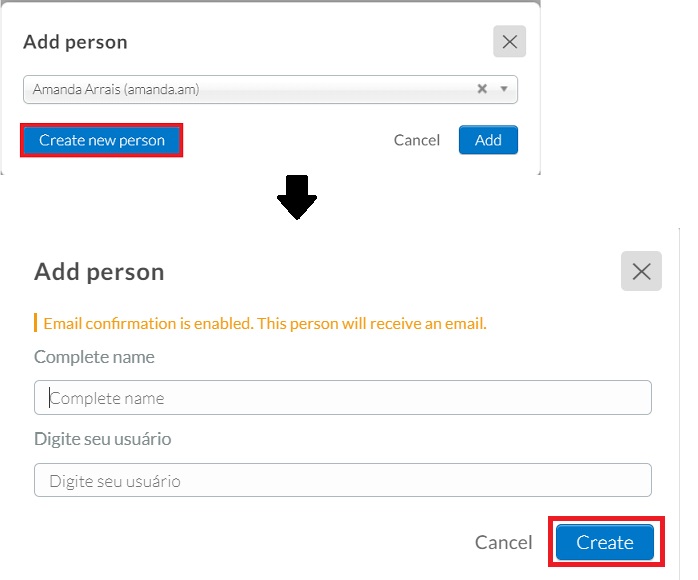
Task: Click the blank area beside Create new person
Action: [287, 140]
